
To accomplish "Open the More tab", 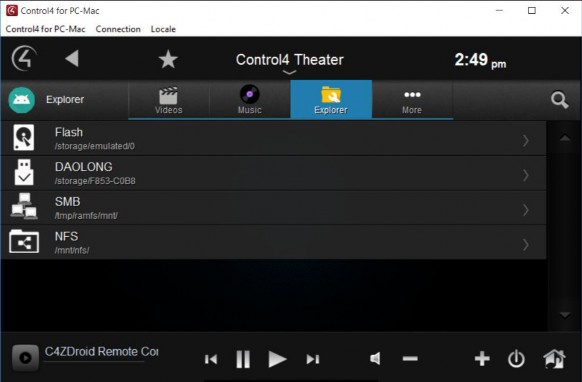I will 412,100.
